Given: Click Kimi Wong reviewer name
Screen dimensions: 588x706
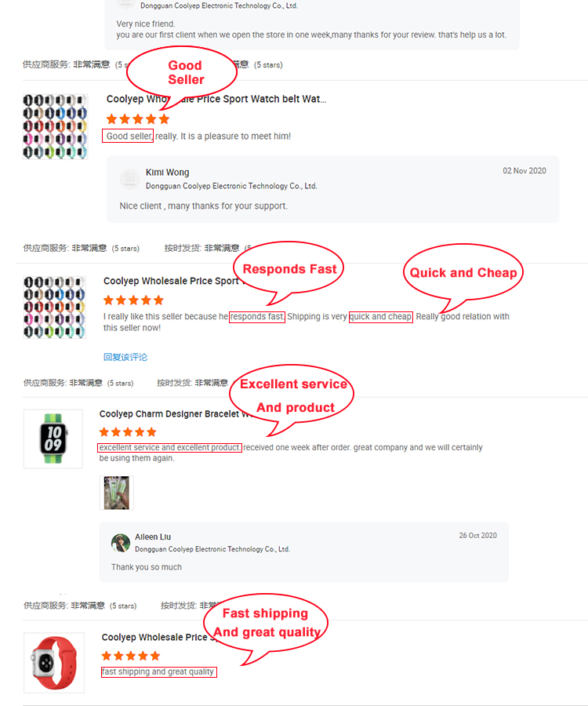Looking at the screenshot, I should (167, 173).
